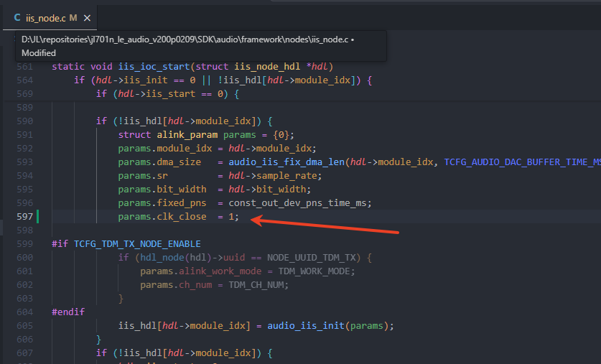
Task: Click line number 607 in the gutter
Action: (24, 353)
